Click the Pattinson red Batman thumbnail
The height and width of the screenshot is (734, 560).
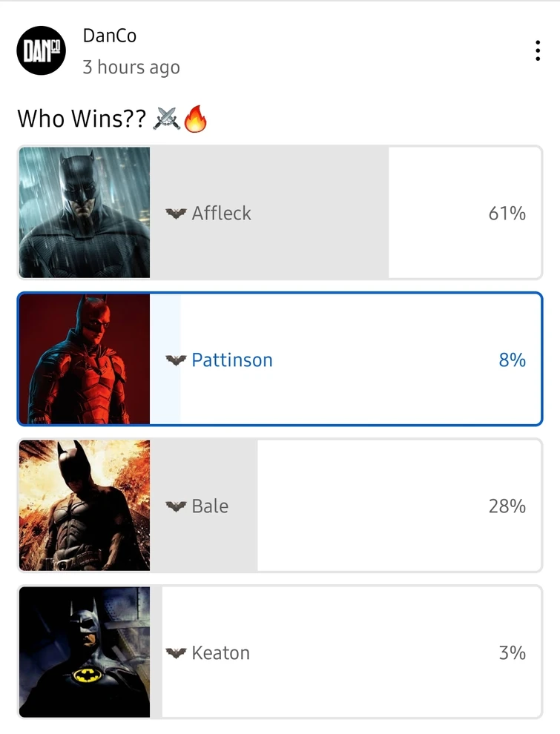84,360
